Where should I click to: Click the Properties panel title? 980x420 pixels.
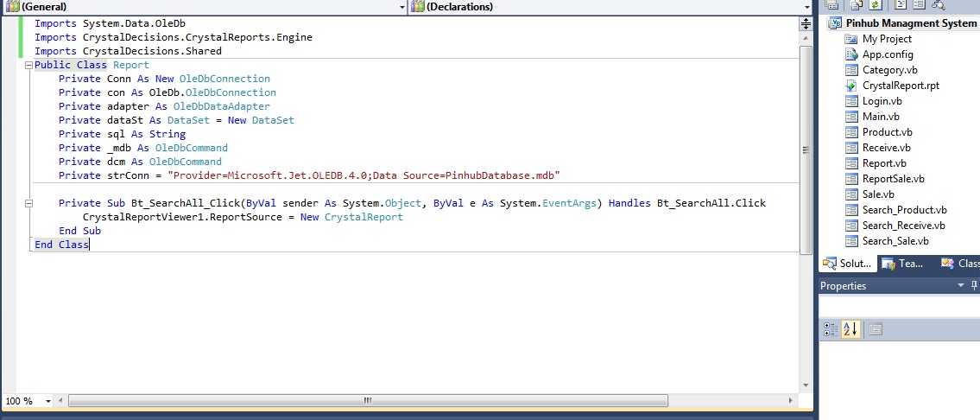coord(843,286)
